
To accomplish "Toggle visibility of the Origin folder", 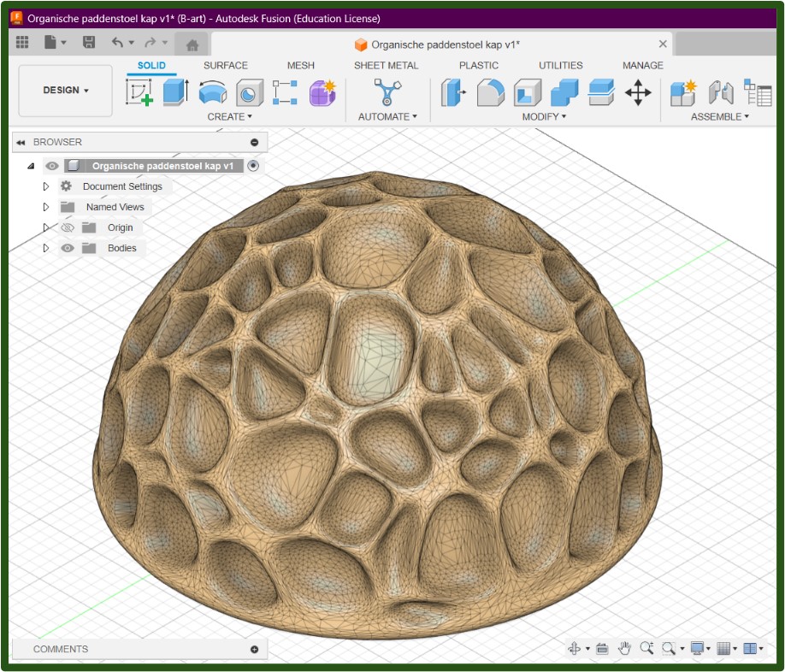I will (x=68, y=227).
